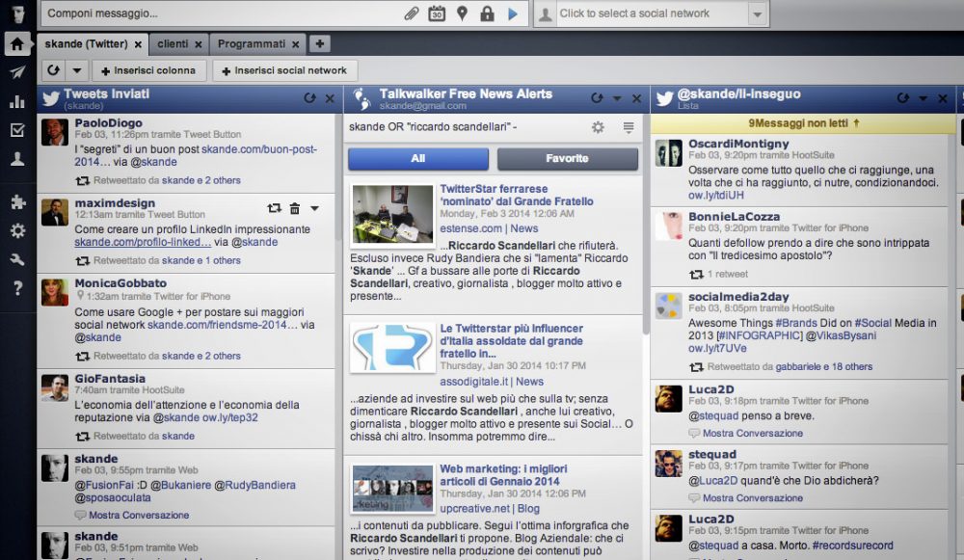This screenshot has height=560, width=964.
Task: Add location with the pin icon
Action: pyautogui.click(x=462, y=13)
